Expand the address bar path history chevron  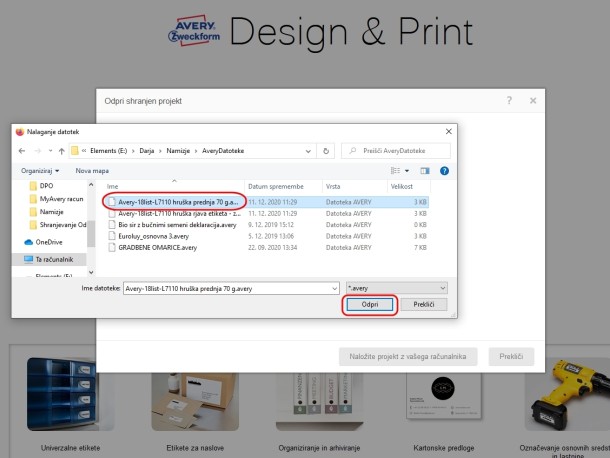pyautogui.click(x=308, y=151)
